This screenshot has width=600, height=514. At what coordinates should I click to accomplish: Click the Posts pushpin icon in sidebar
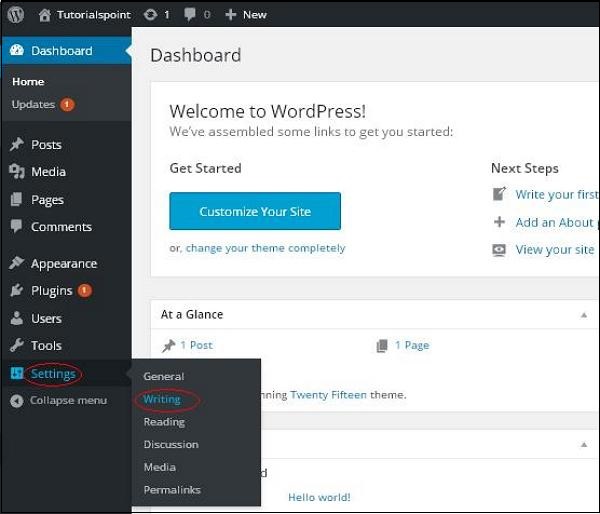coord(17,145)
